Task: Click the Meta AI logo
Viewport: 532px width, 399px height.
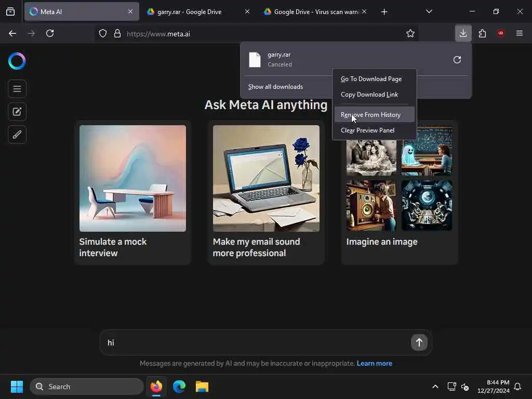Action: pos(17,61)
